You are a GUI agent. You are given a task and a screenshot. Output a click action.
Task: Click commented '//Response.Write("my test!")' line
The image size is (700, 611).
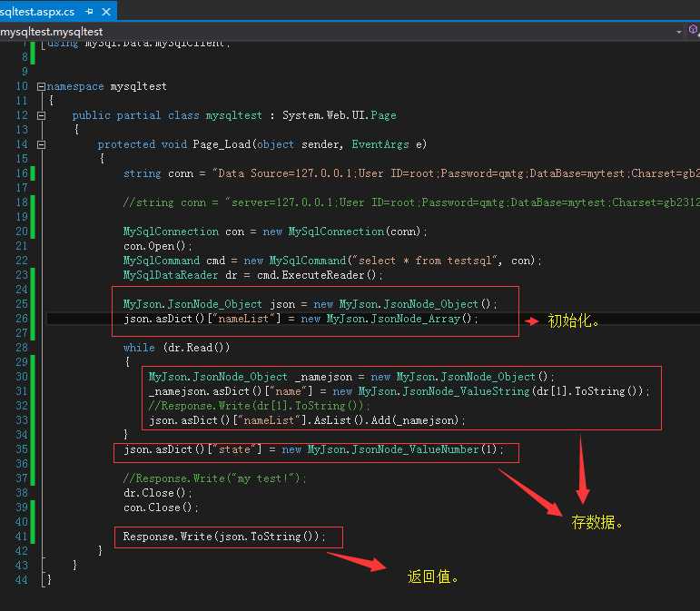tap(214, 478)
